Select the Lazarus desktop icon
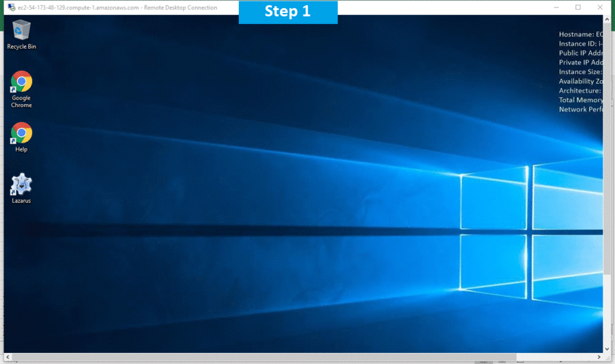615x364 pixels. tap(21, 185)
